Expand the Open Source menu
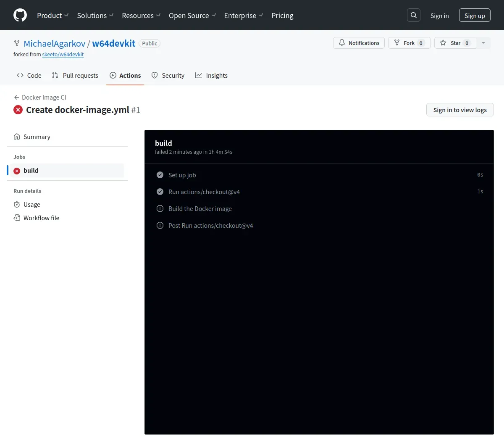 192,15
